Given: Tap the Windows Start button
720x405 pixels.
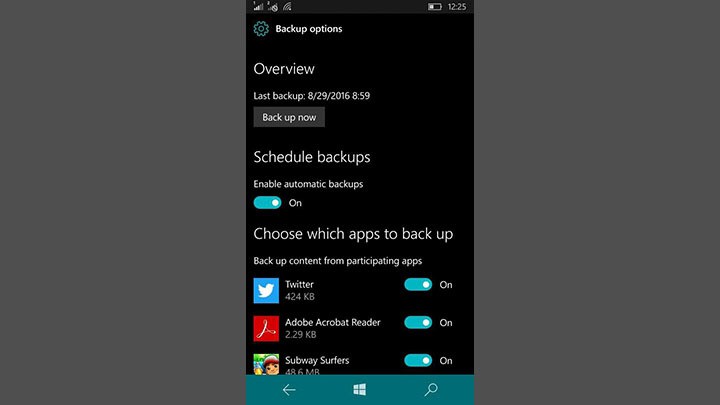Looking at the screenshot, I should 360,390.
